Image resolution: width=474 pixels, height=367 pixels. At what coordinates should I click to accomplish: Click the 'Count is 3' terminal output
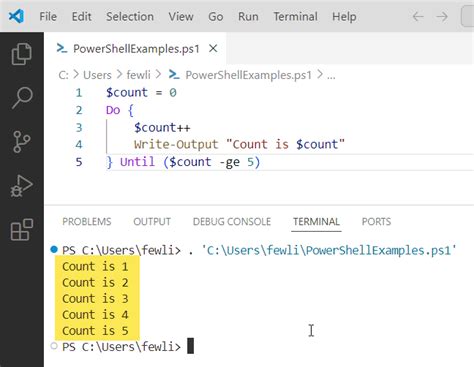95,298
